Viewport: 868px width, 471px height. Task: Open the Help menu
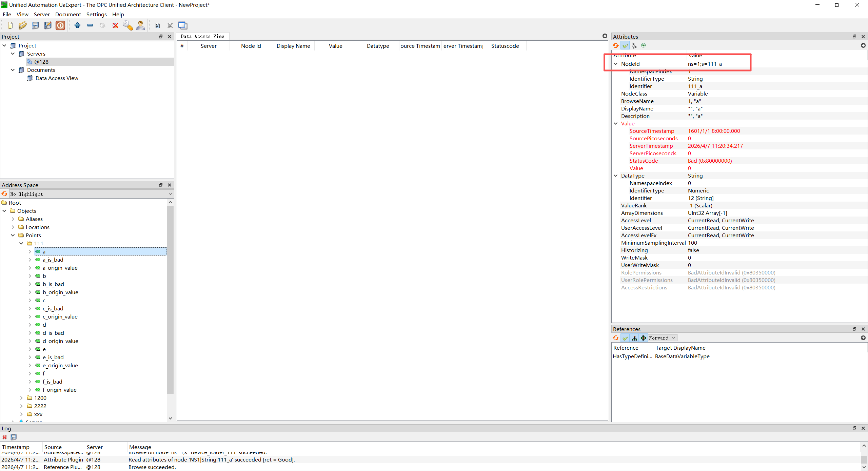pos(118,14)
